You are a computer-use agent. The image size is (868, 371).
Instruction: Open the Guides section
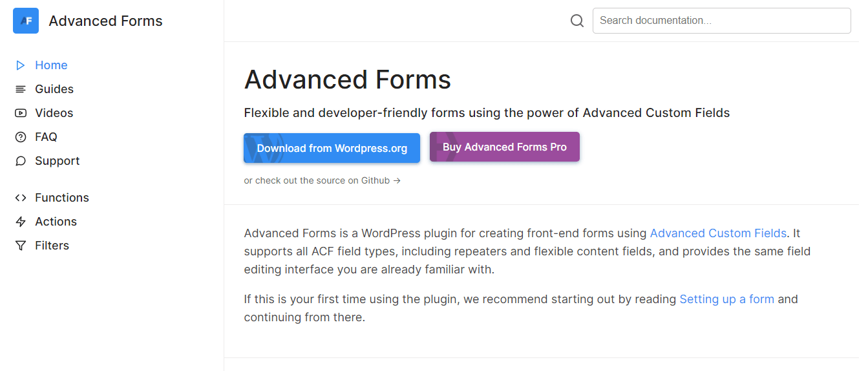[54, 89]
